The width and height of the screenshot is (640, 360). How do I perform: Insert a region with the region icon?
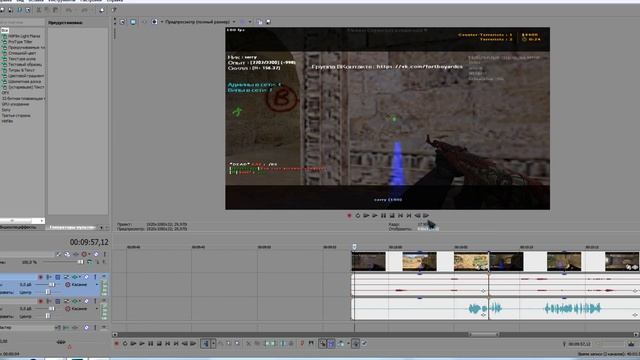(x=311, y=344)
